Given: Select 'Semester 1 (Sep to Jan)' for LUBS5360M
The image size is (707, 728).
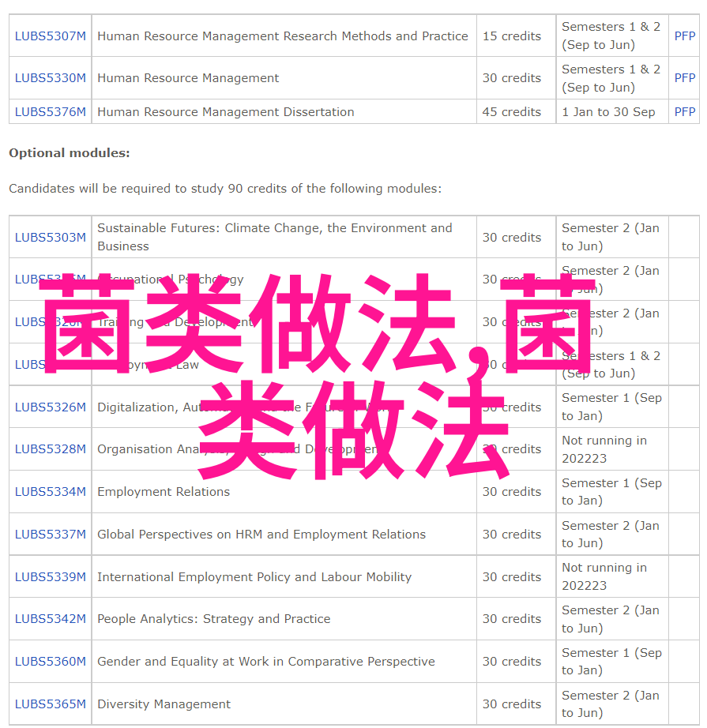Looking at the screenshot, I should (x=611, y=662).
